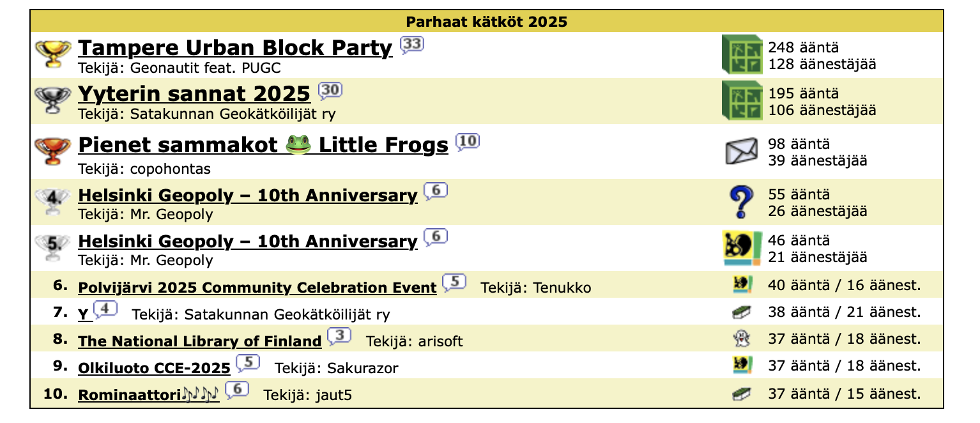Open The National Library of Finland link
Image resolution: width=980 pixels, height=423 pixels.
tap(199, 341)
